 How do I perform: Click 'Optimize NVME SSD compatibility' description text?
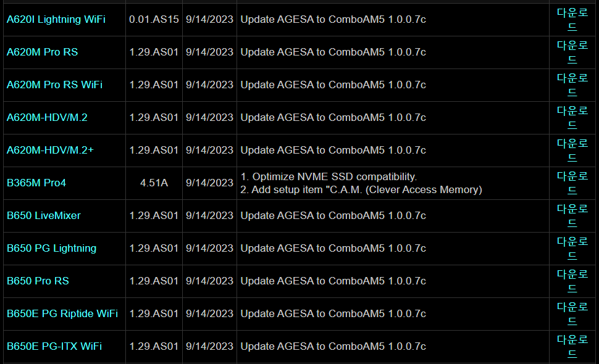point(329,177)
